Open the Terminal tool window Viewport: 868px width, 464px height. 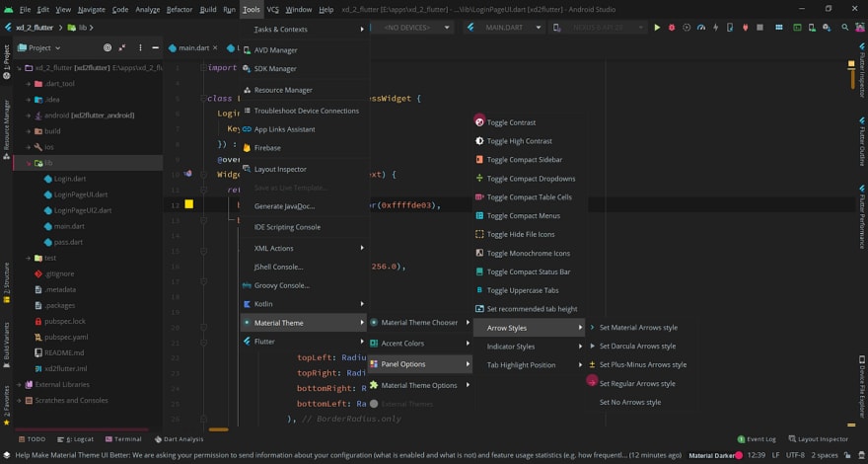coord(123,439)
